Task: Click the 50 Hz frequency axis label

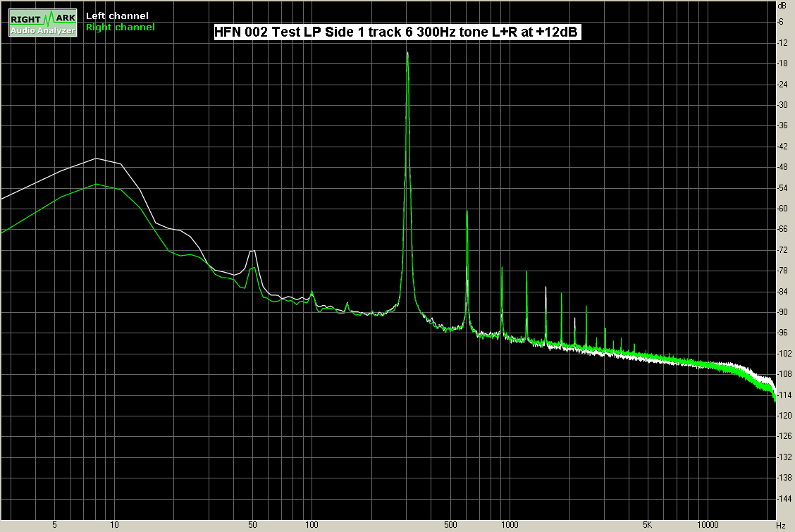Action: pyautogui.click(x=252, y=525)
